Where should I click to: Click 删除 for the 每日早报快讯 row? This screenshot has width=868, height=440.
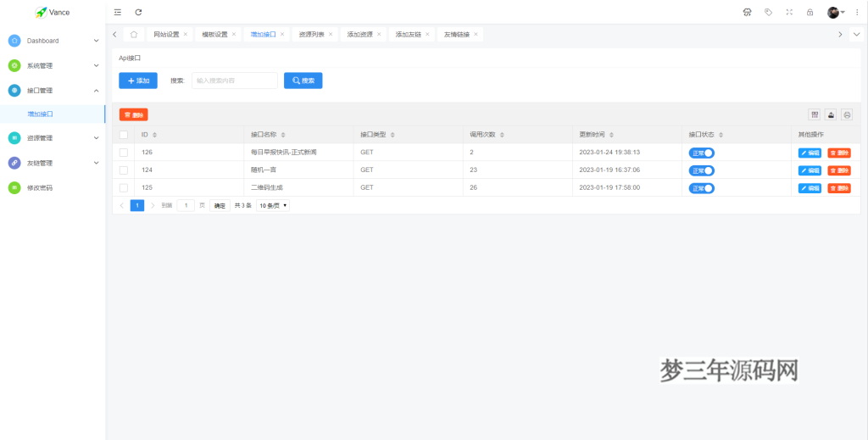pyautogui.click(x=839, y=153)
